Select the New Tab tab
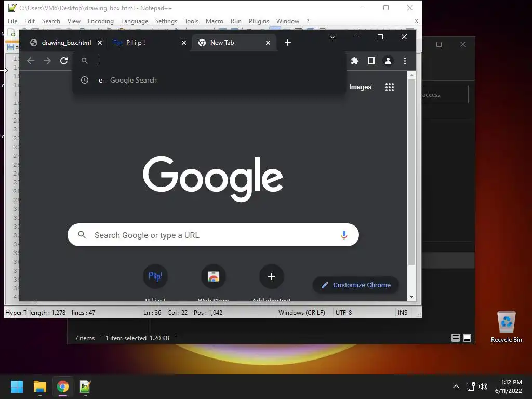532x399 pixels. coord(234,43)
